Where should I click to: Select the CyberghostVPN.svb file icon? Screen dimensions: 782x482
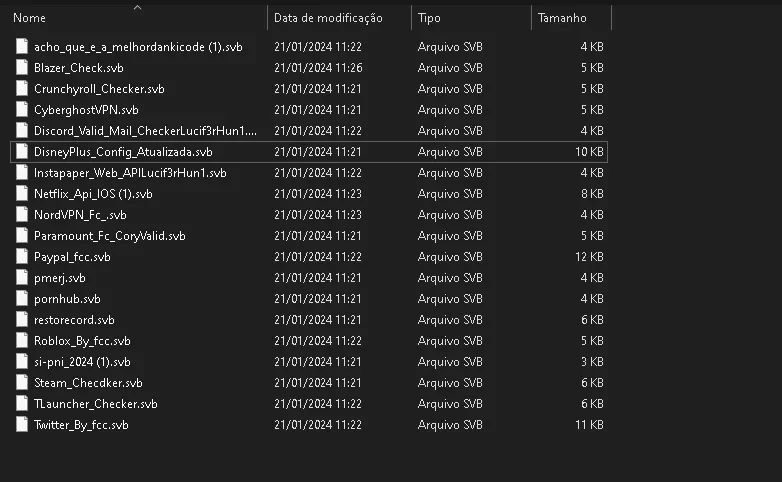pyautogui.click(x=22, y=109)
